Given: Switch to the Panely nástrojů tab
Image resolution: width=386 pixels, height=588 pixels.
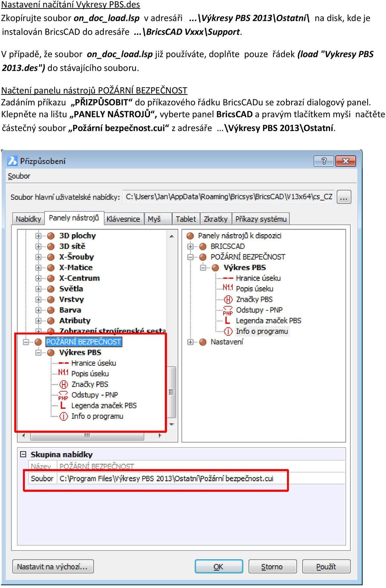Looking at the screenshot, I should click(x=74, y=218).
